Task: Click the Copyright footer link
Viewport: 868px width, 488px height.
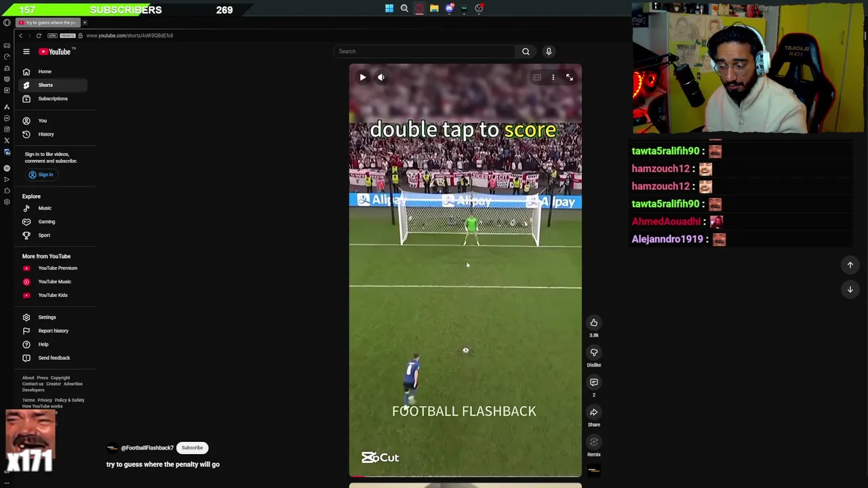Action: click(x=60, y=378)
